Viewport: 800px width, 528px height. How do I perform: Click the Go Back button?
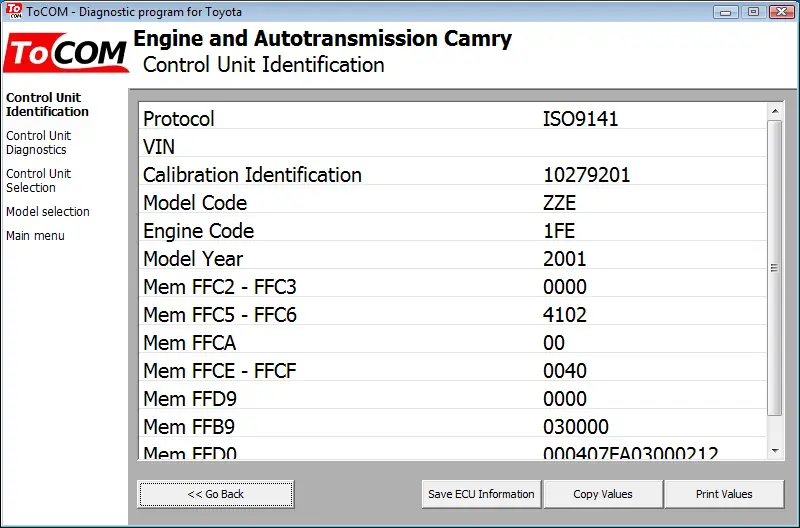point(215,494)
